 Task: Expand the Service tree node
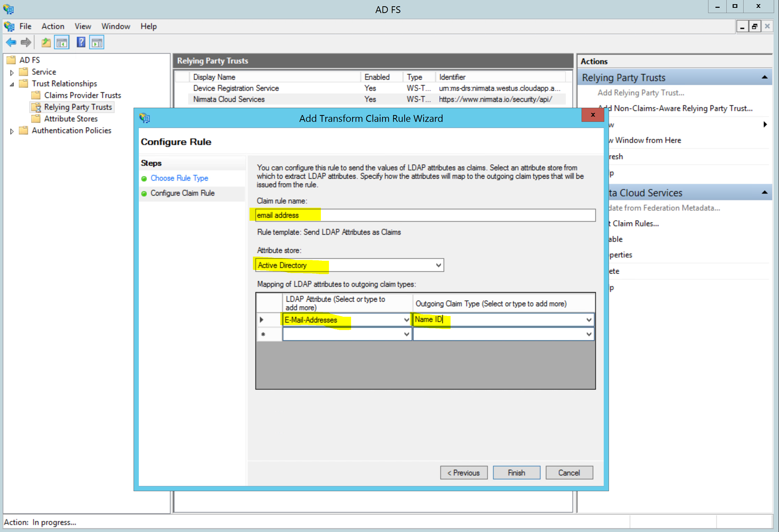12,73
